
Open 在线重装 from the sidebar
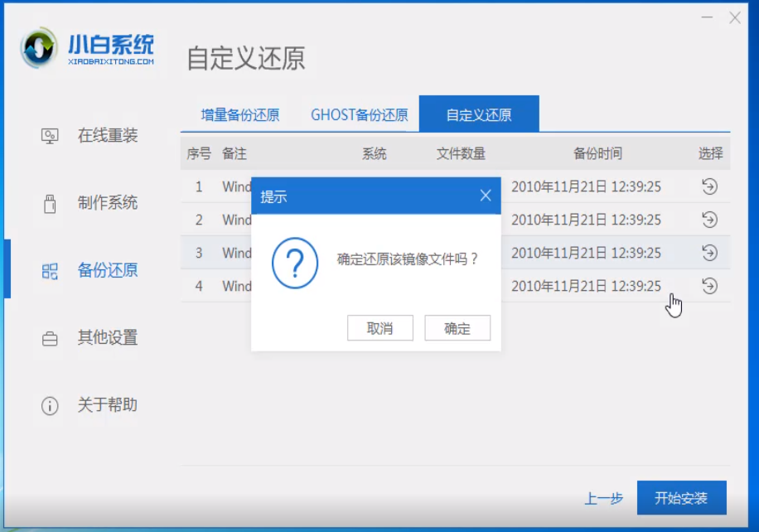click(x=91, y=136)
